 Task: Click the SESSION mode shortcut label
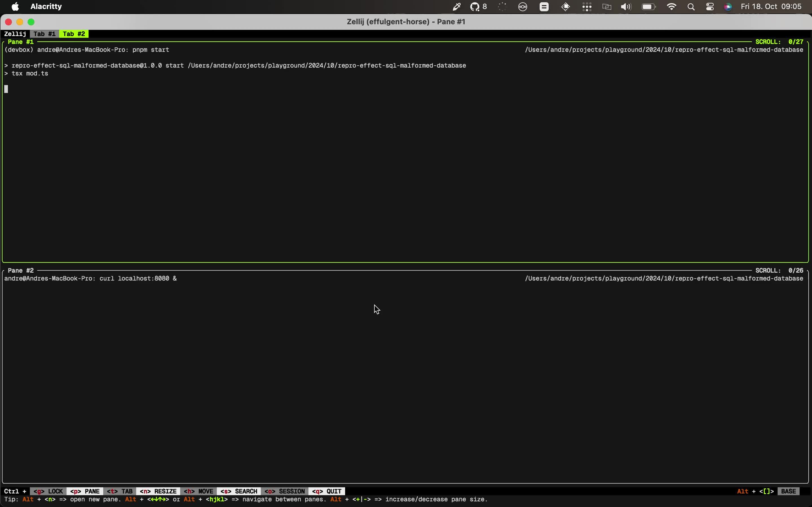[x=284, y=491]
